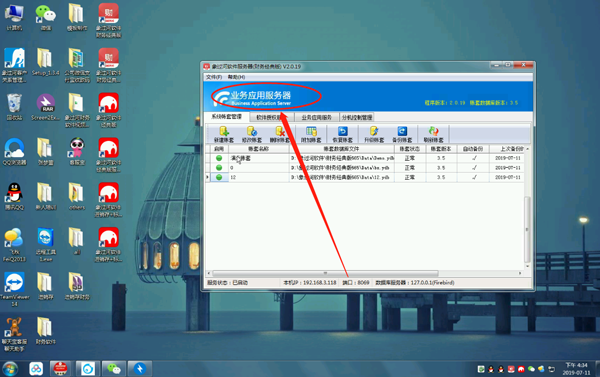The height and width of the screenshot is (377, 600).
Task: Toggle the green enabled indicator for 演示账套
Action: (x=219, y=158)
